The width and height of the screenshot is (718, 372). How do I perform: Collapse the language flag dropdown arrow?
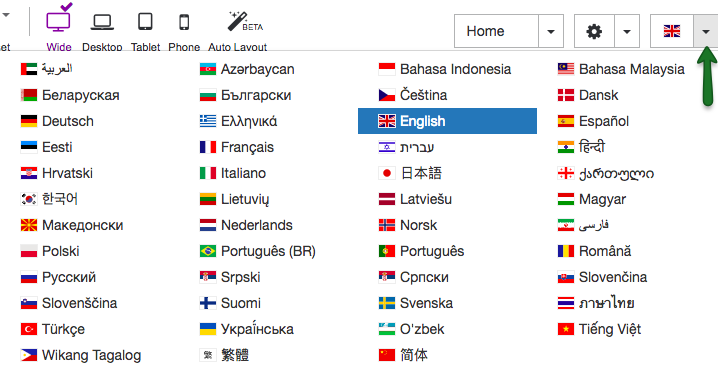coord(706,31)
